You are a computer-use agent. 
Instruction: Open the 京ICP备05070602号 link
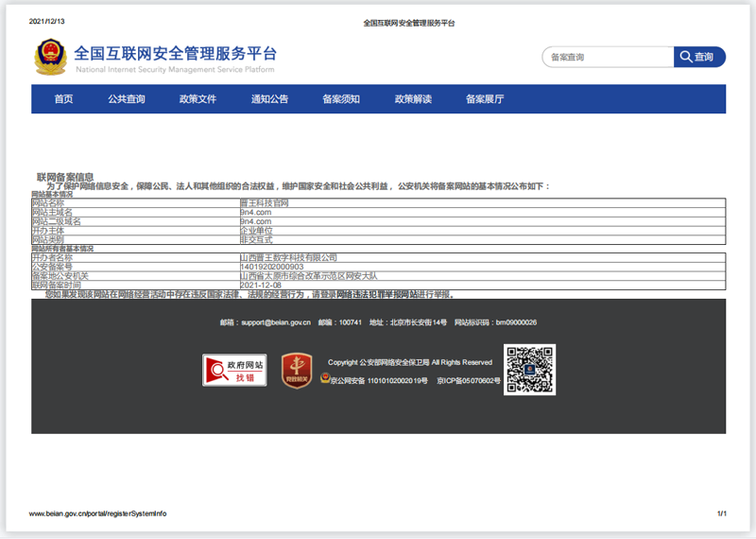[x=469, y=381]
